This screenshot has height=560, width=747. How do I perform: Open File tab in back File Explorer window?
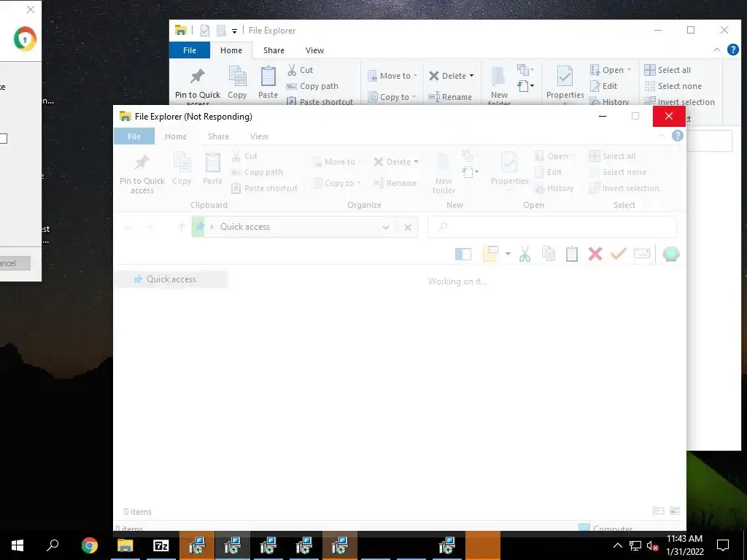point(189,50)
